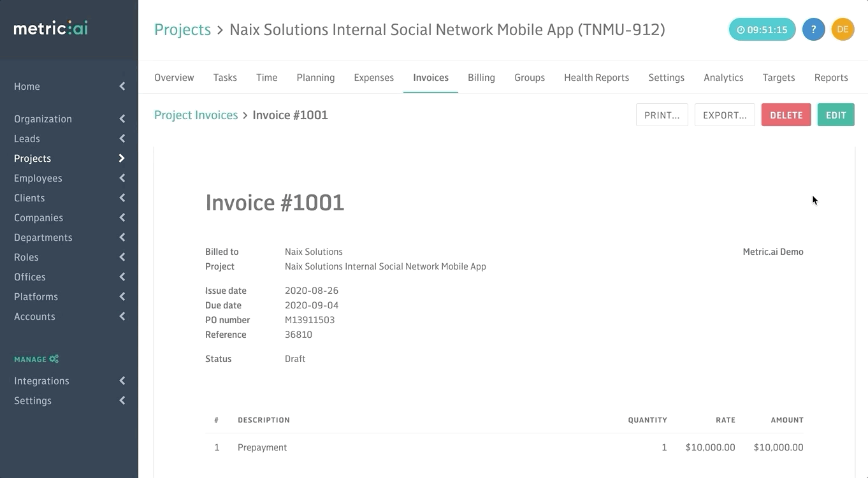Screen dimensions: 868x478
Task: Open Offices in the sidebar
Action: tap(30, 277)
